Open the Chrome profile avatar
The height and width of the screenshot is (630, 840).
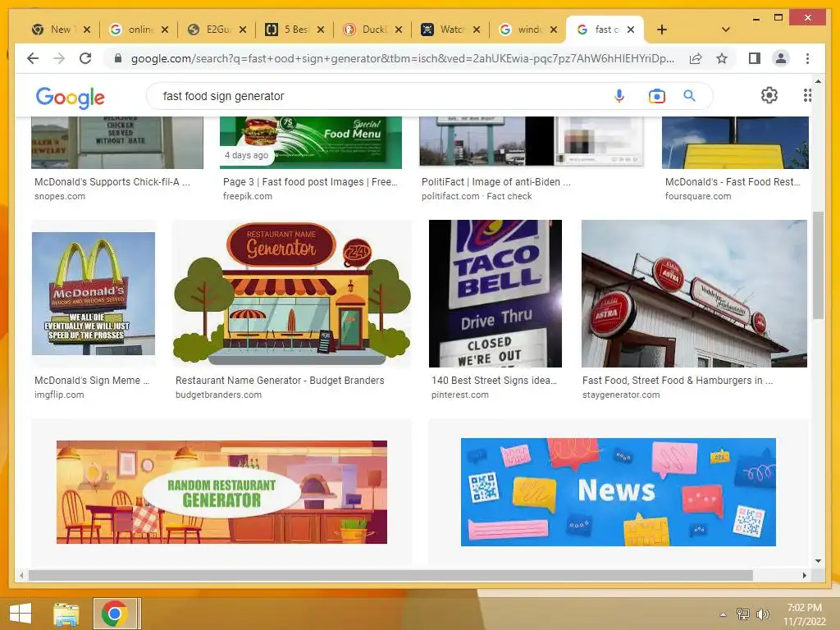tap(781, 58)
